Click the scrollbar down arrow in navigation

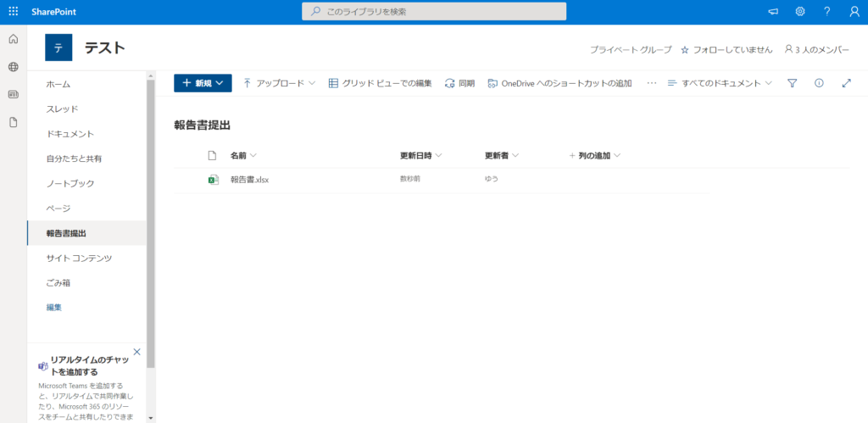tap(151, 418)
